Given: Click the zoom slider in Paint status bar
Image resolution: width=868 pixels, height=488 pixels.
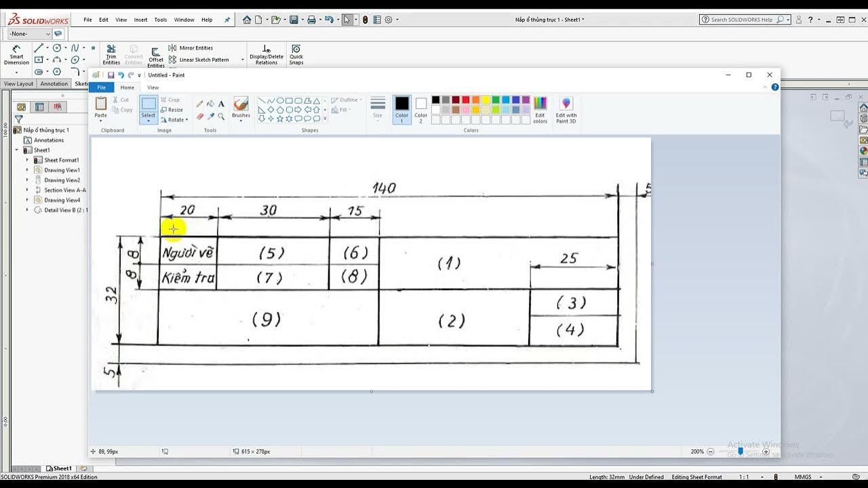Looking at the screenshot, I should coord(741,451).
